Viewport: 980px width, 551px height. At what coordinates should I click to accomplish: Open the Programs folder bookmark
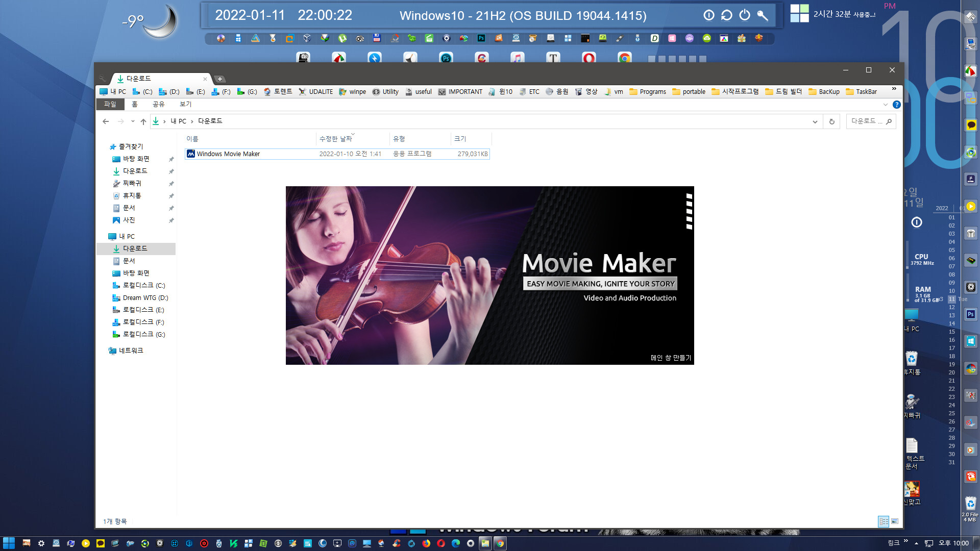[648, 92]
